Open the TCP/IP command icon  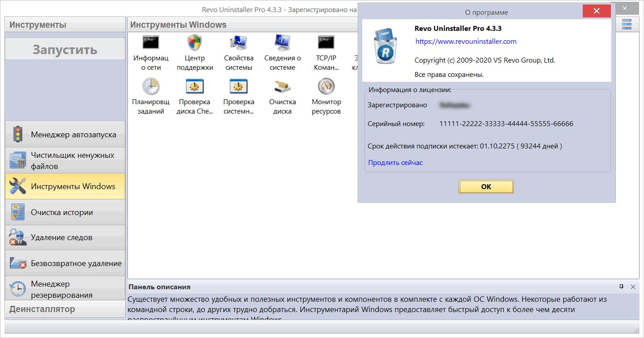coord(326,43)
